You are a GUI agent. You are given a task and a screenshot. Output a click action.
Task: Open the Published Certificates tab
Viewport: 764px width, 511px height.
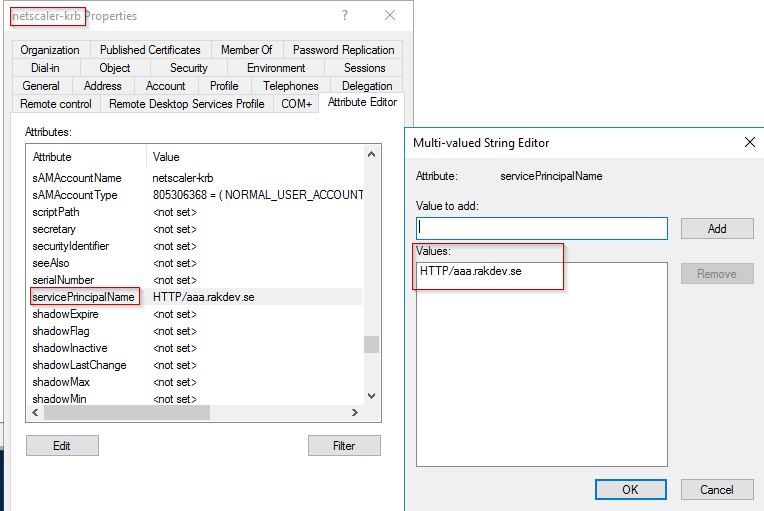[x=150, y=50]
